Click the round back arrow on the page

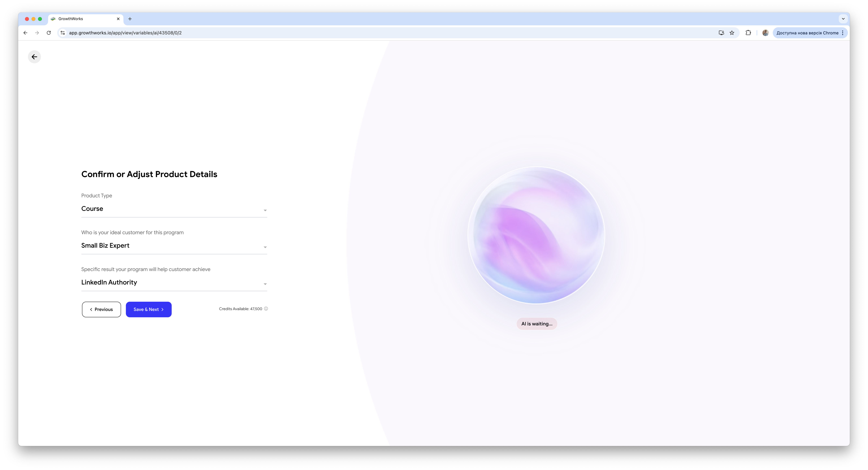(x=34, y=57)
